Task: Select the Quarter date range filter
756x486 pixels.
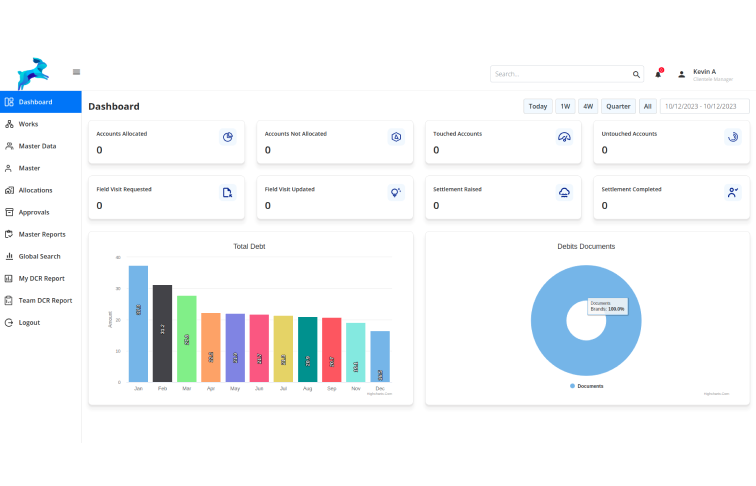Action: click(617, 106)
